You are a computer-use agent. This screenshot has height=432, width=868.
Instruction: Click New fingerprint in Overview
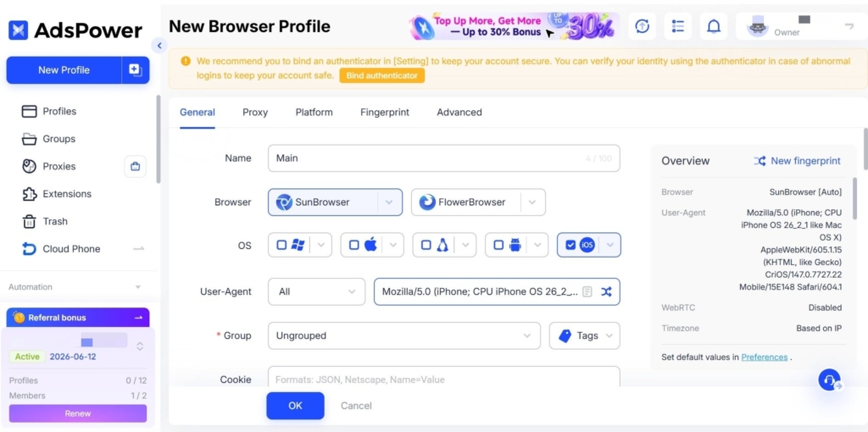797,161
